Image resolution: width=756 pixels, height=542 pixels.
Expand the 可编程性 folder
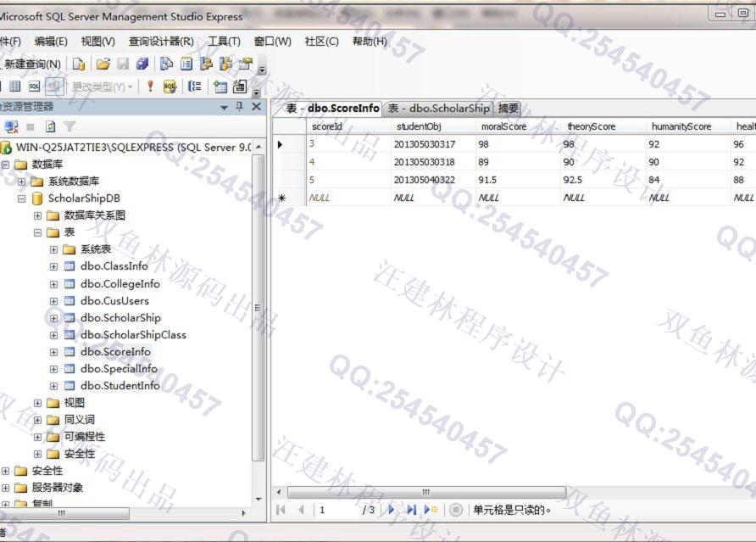coord(37,438)
